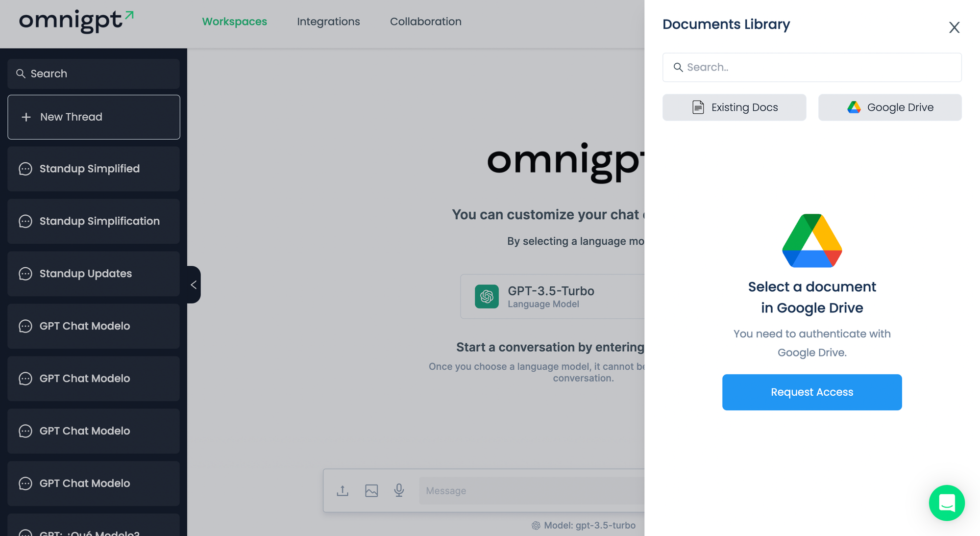Viewport: 980px width, 536px height.
Task: Open the Integrations menu
Action: click(x=328, y=22)
